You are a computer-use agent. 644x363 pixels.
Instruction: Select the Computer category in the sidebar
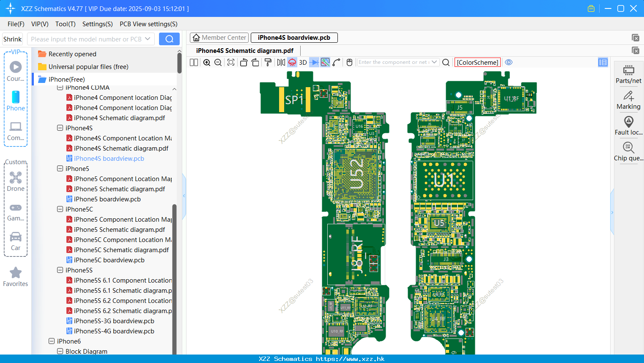point(16,131)
